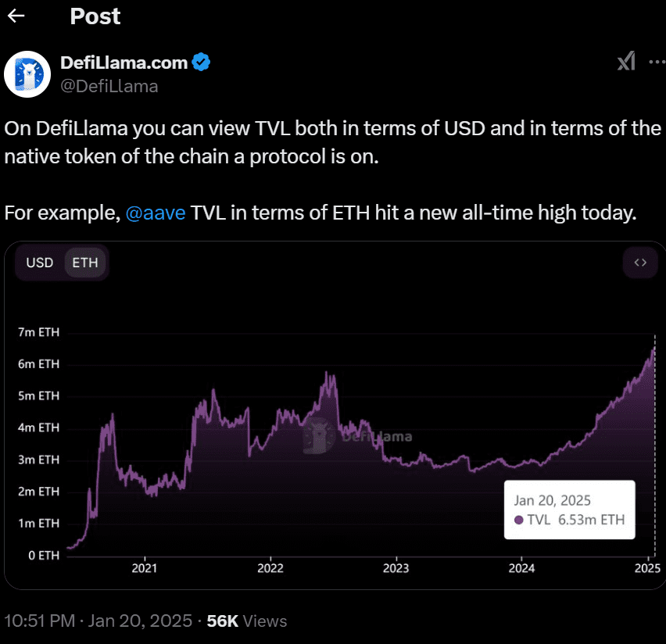666x644 pixels.
Task: Click the @DefiLlama handle
Action: (110, 86)
